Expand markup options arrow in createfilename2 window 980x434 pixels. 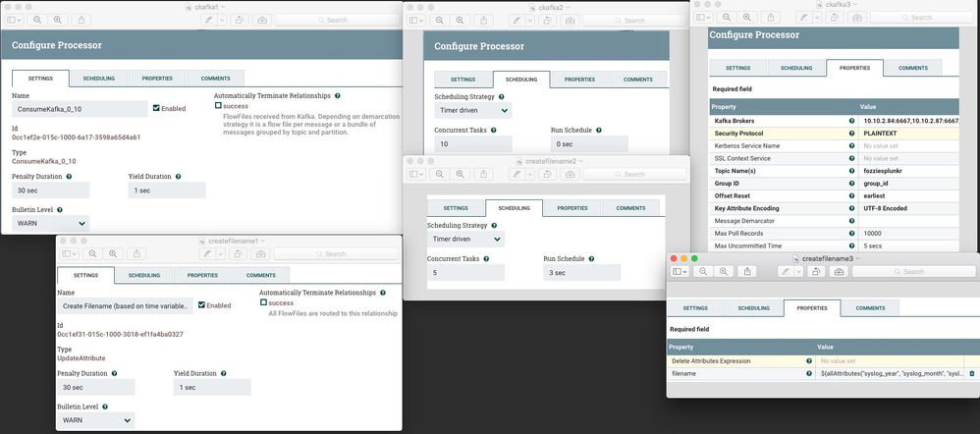(530, 174)
